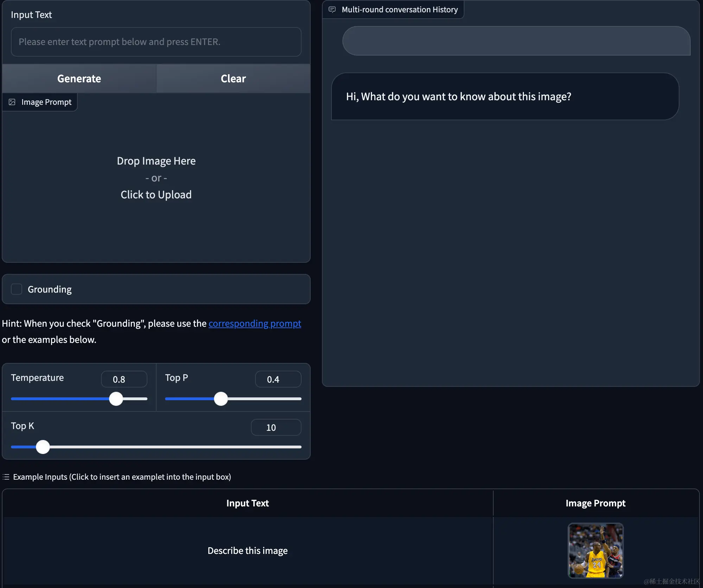Click Drop Image Here upload area
Viewport: 703px width, 588px height.
pos(156,178)
